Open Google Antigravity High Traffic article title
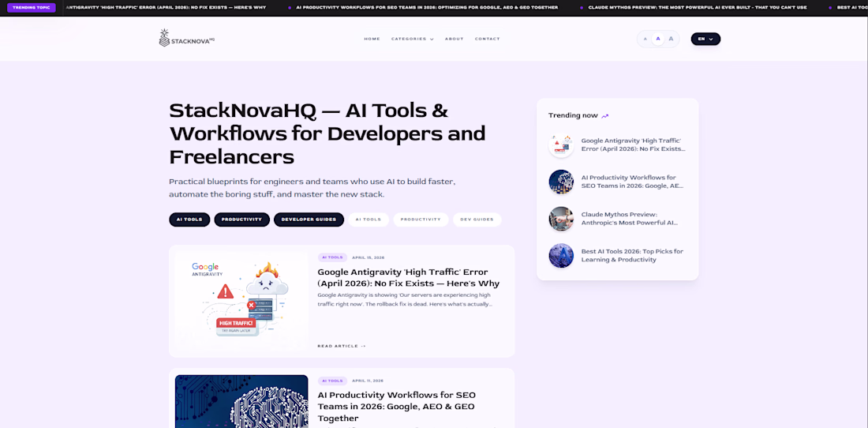 click(x=409, y=278)
